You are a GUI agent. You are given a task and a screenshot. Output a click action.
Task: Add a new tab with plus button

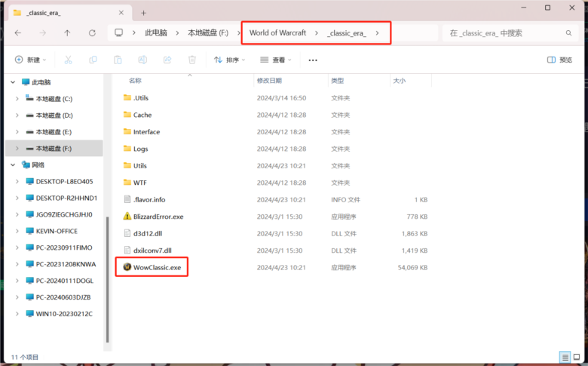(143, 13)
